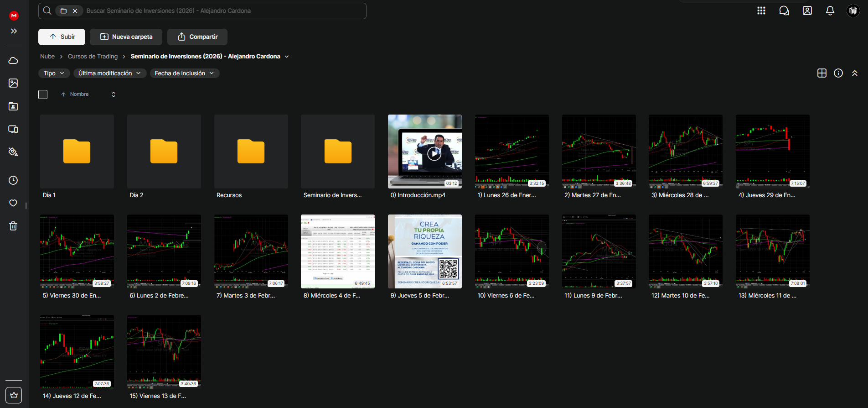868x408 pixels.
Task: Click the Compartir button
Action: click(x=197, y=37)
